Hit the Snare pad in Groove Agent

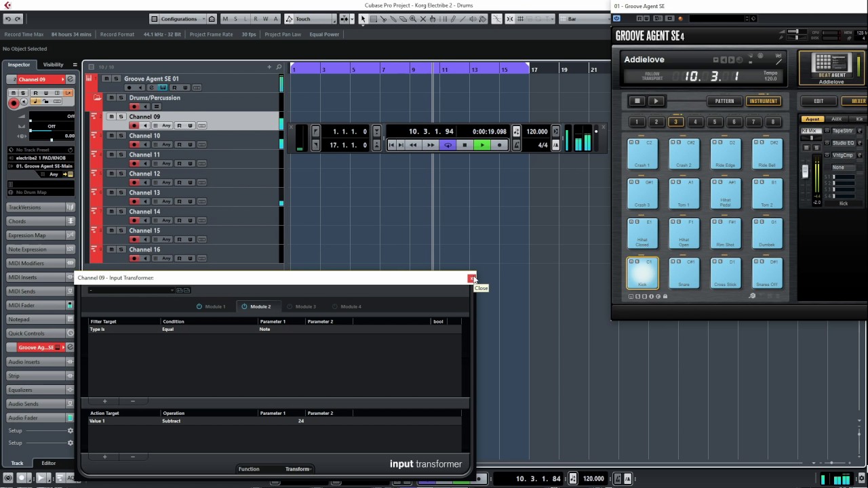(684, 272)
